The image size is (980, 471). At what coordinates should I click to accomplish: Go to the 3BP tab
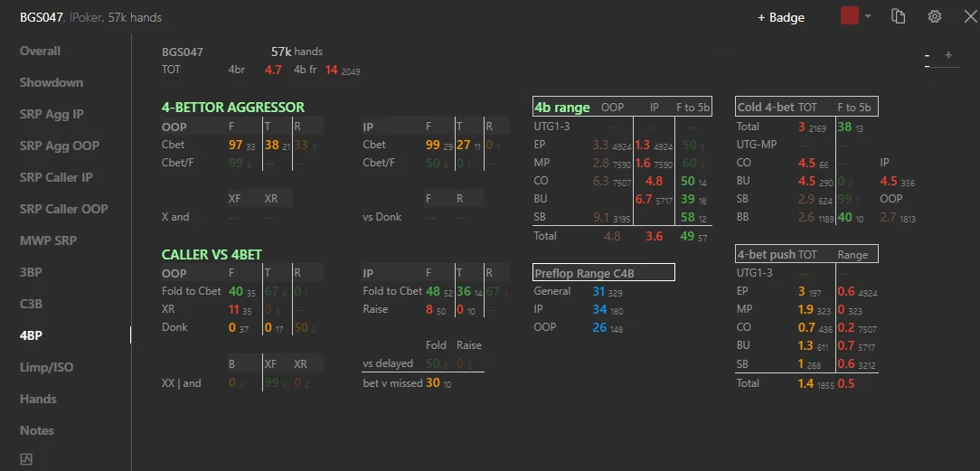tap(31, 272)
